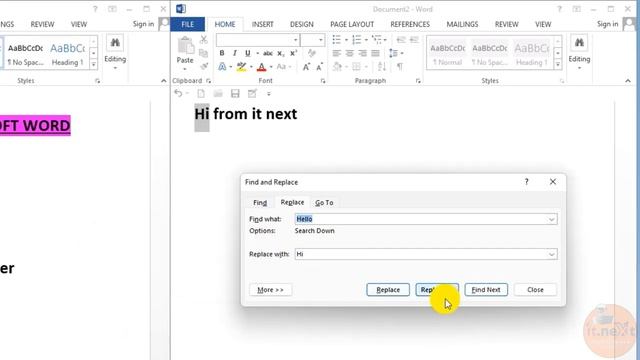
Task: Click the Cut scissors icon
Action: pyautogui.click(x=203, y=40)
